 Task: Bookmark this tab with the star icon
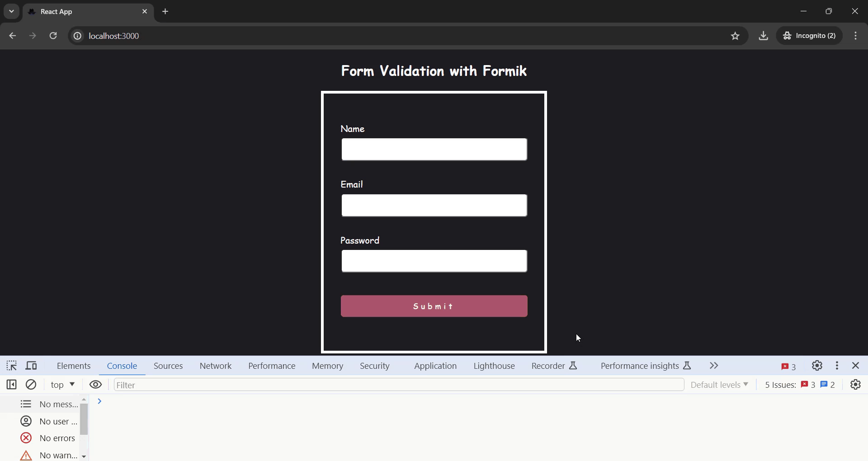pos(736,36)
